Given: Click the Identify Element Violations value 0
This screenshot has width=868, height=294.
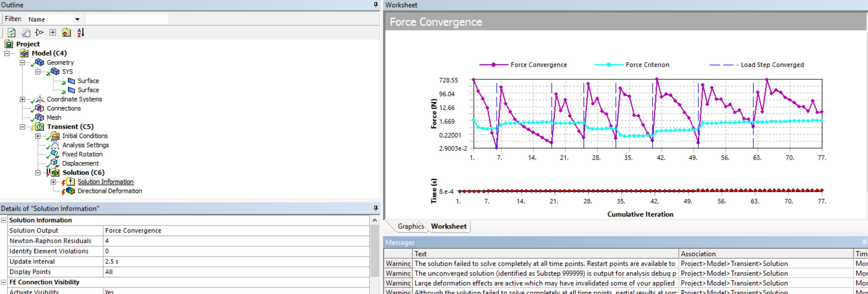Looking at the screenshot, I should 236,251.
